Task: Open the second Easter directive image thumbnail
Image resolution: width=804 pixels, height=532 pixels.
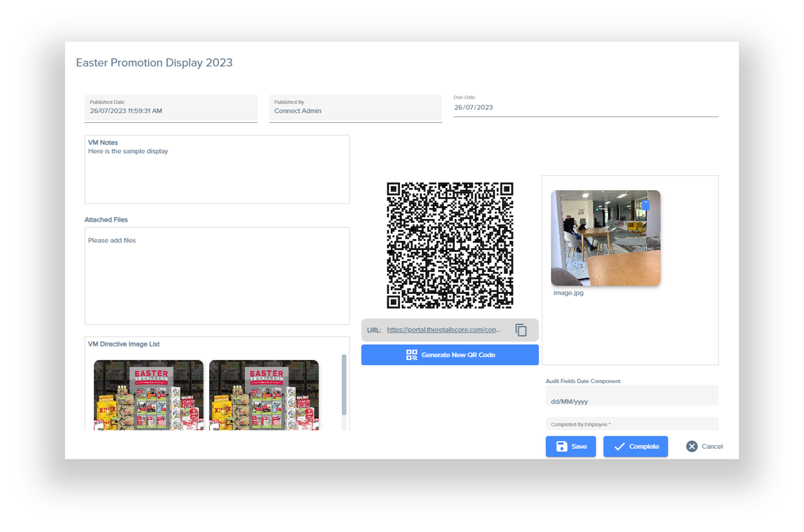Action: (x=264, y=395)
